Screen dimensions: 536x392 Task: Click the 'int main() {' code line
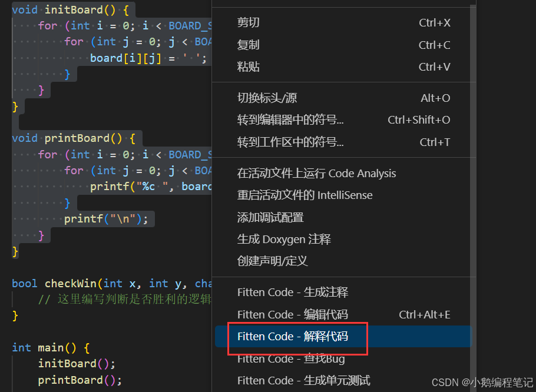(x=51, y=348)
